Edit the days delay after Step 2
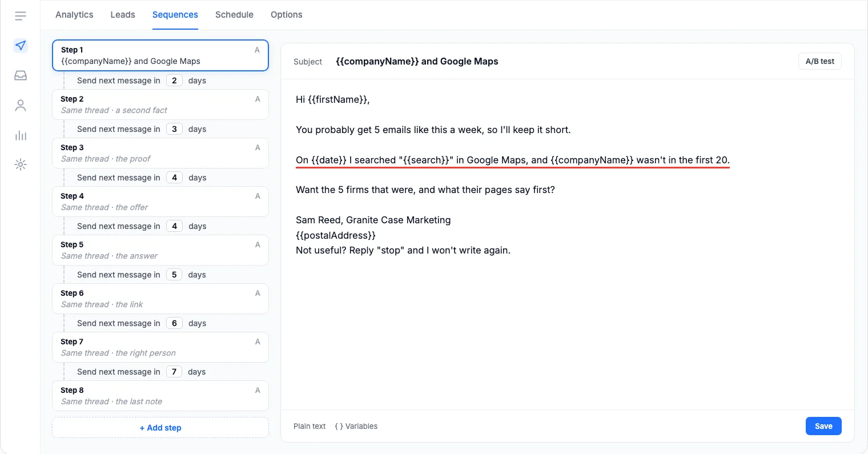 pos(174,129)
